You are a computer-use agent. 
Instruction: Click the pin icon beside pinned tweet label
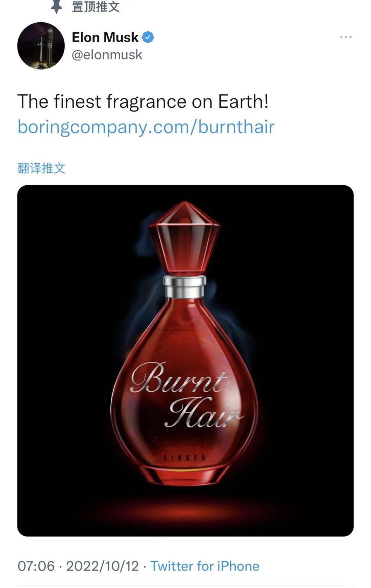56,7
